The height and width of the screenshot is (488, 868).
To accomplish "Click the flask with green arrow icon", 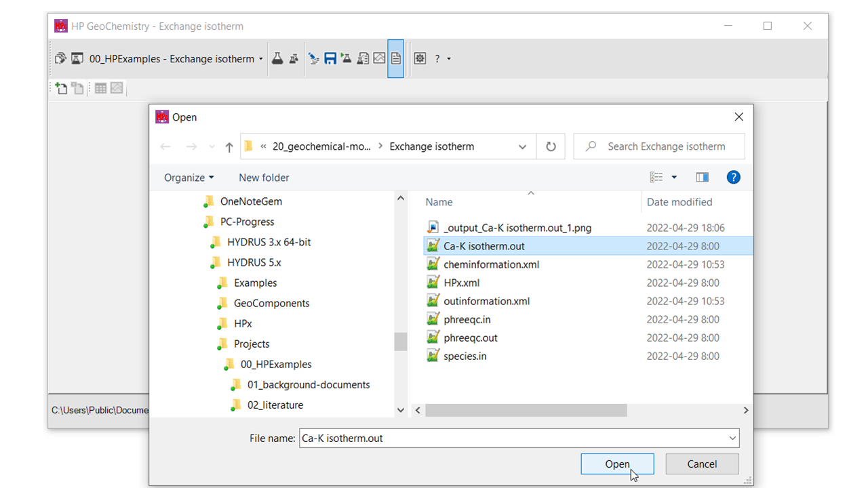I will (x=347, y=59).
